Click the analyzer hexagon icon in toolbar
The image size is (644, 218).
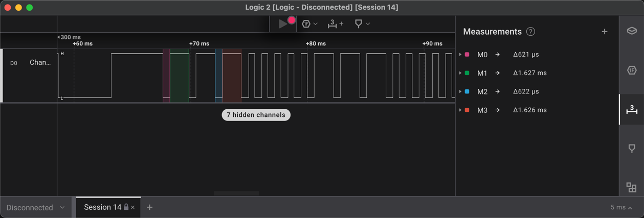click(306, 23)
